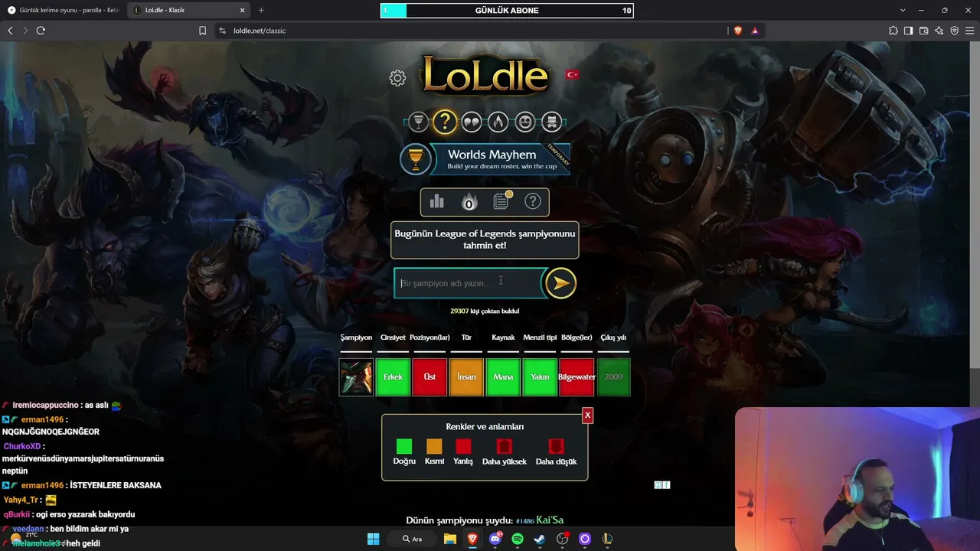Open File Explorer from taskbar
The image size is (980, 551).
(x=450, y=539)
